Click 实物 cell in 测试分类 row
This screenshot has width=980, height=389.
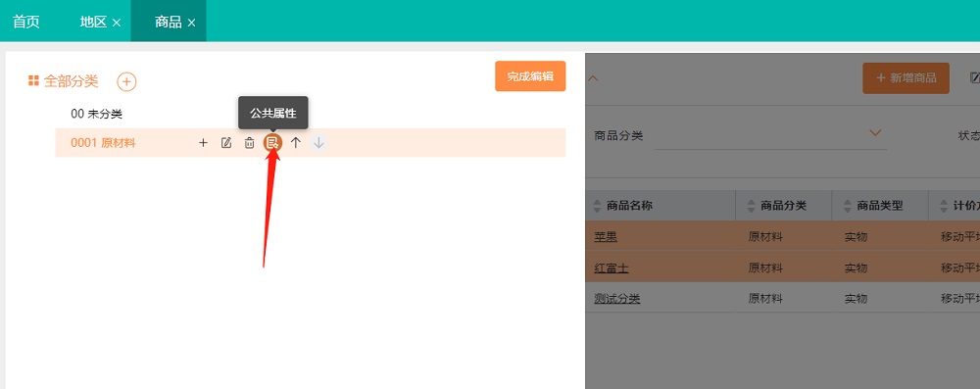click(856, 299)
